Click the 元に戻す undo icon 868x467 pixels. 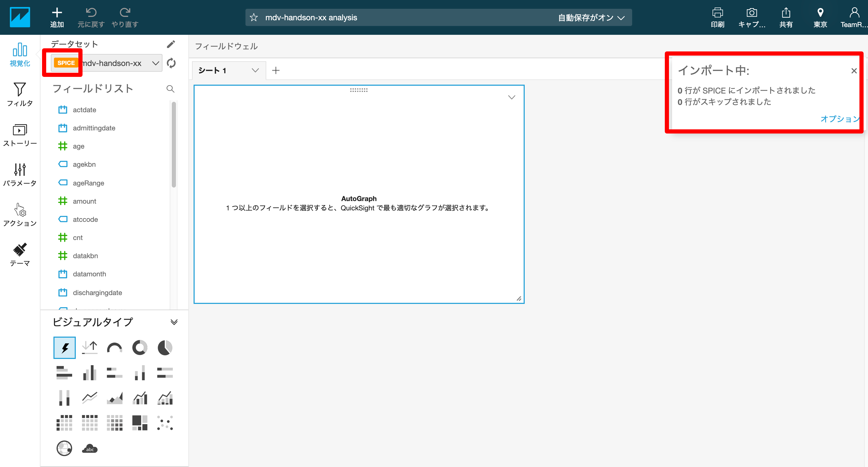click(91, 13)
